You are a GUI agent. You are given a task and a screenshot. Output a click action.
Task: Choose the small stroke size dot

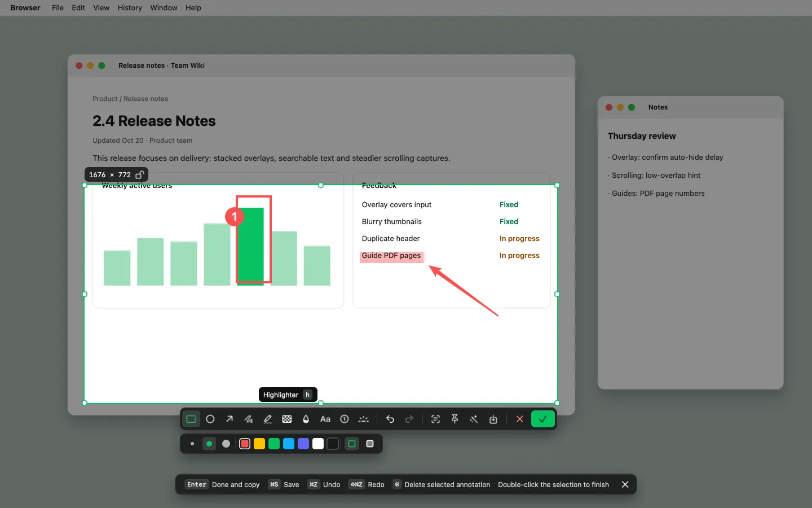pyautogui.click(x=192, y=444)
